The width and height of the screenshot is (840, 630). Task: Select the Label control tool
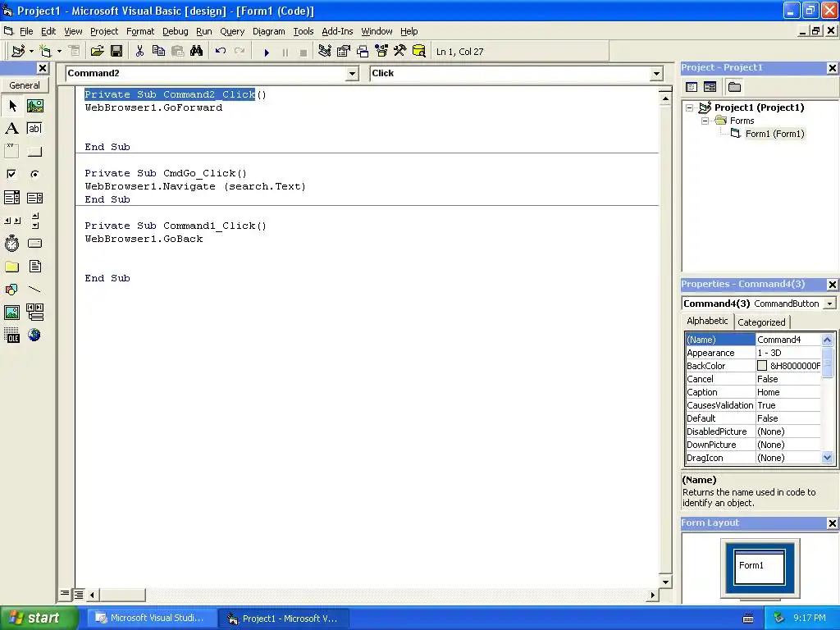pos(11,129)
